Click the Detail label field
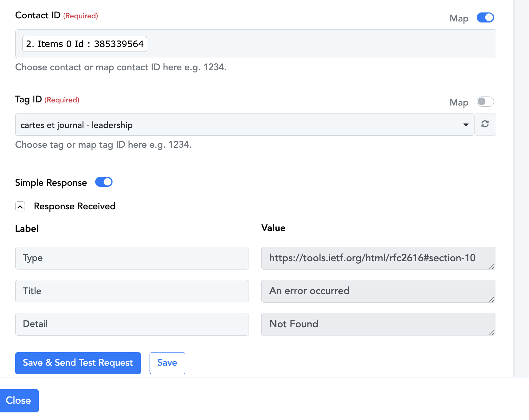The height and width of the screenshot is (420, 529). point(132,324)
